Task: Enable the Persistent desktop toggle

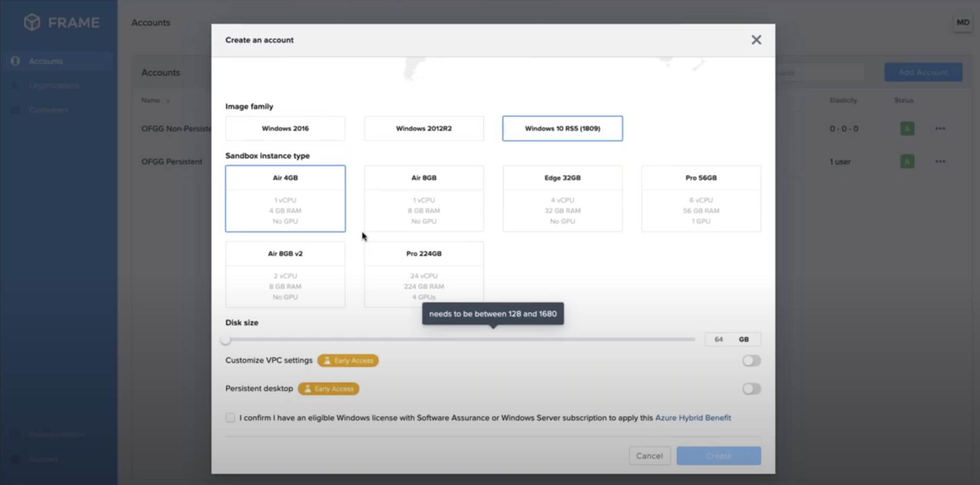Action: [x=752, y=389]
